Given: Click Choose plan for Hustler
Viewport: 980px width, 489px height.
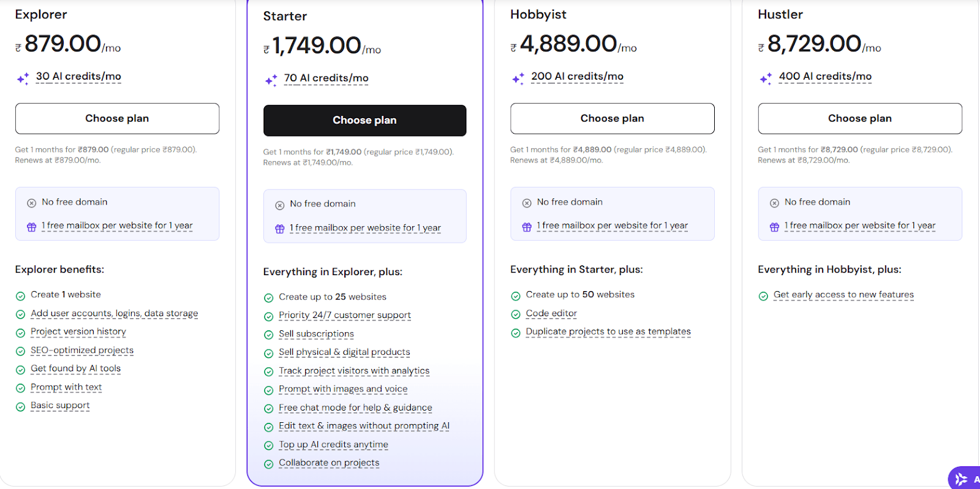Looking at the screenshot, I should (860, 118).
